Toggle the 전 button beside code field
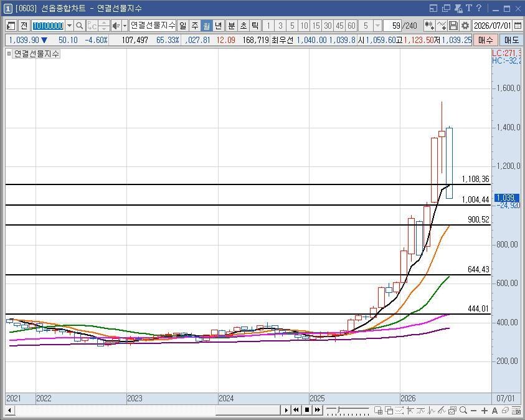 pyautogui.click(x=24, y=26)
